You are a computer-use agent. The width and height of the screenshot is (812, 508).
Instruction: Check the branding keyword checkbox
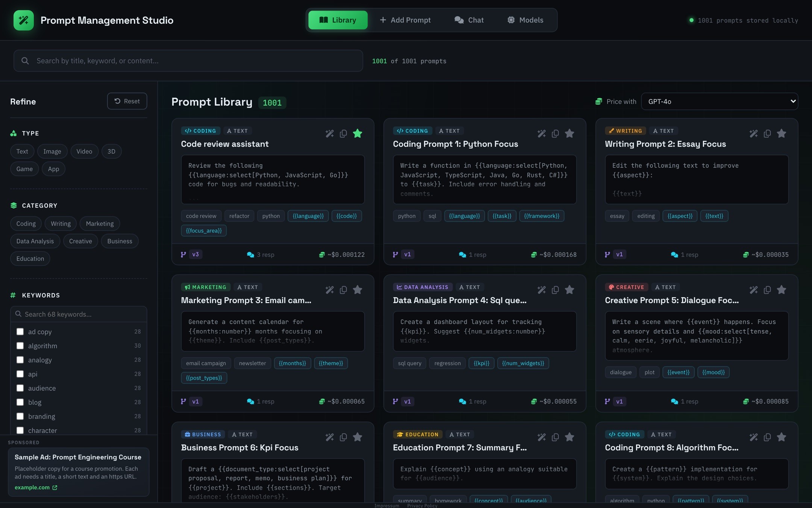point(20,416)
